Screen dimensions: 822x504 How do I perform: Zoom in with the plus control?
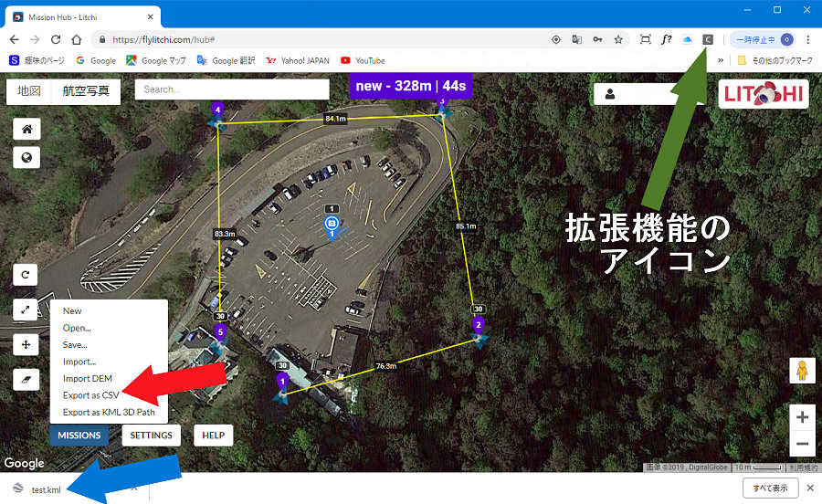(802, 417)
